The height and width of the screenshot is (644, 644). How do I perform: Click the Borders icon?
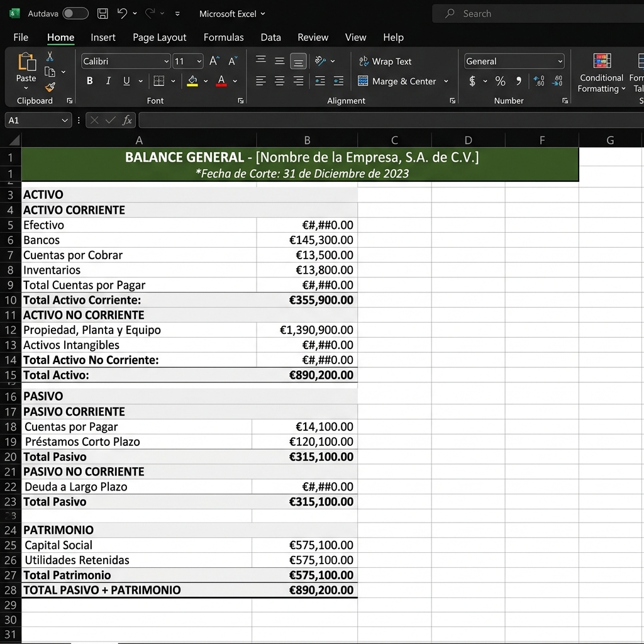(158, 81)
